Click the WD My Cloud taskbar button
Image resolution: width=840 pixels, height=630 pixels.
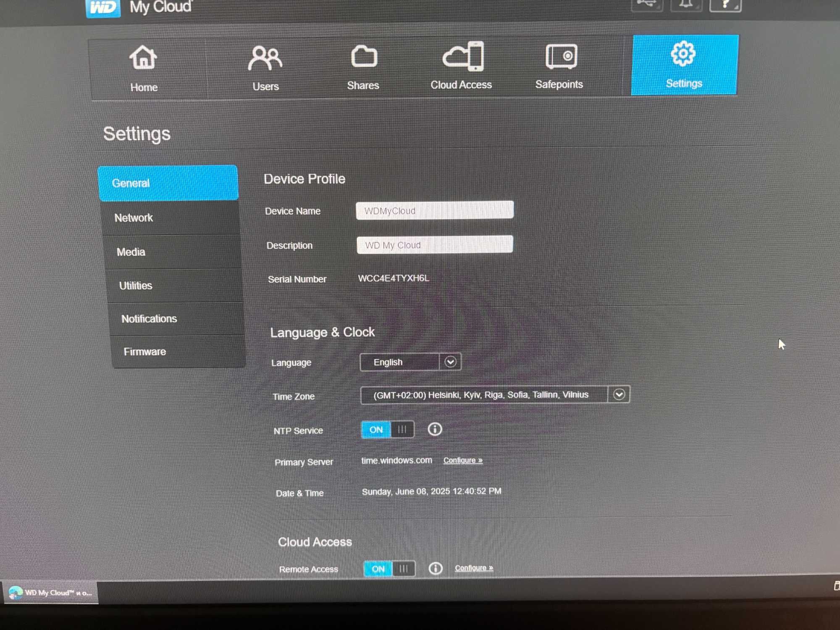coord(50,593)
